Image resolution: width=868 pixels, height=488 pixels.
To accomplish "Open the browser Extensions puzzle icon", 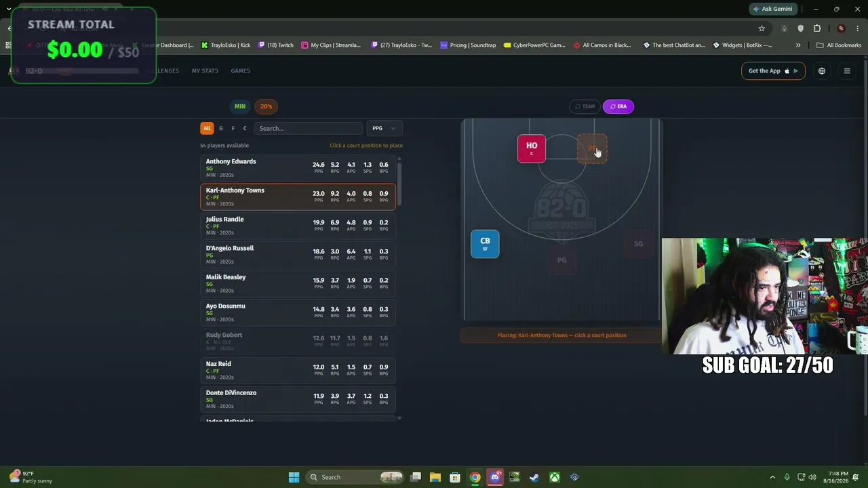I will click(x=817, y=28).
